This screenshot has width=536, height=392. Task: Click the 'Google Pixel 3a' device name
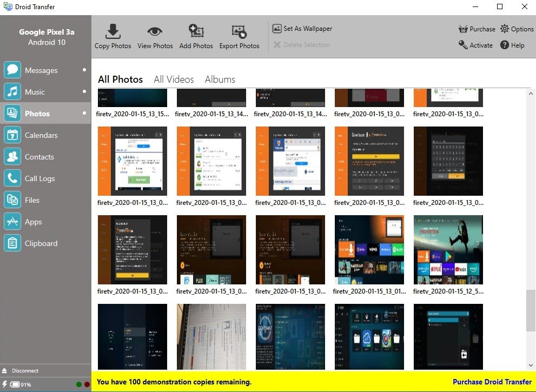pos(47,32)
